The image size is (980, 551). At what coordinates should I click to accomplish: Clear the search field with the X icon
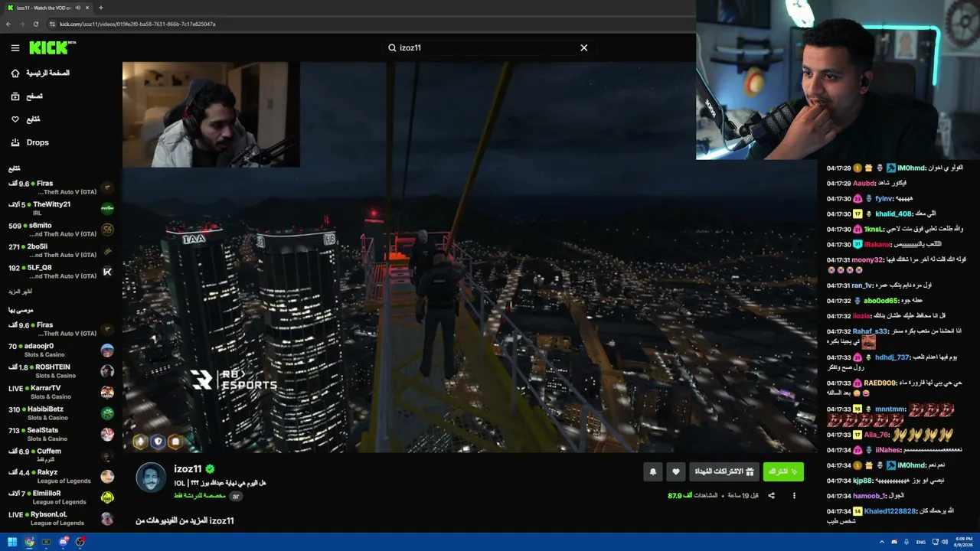pos(583,47)
